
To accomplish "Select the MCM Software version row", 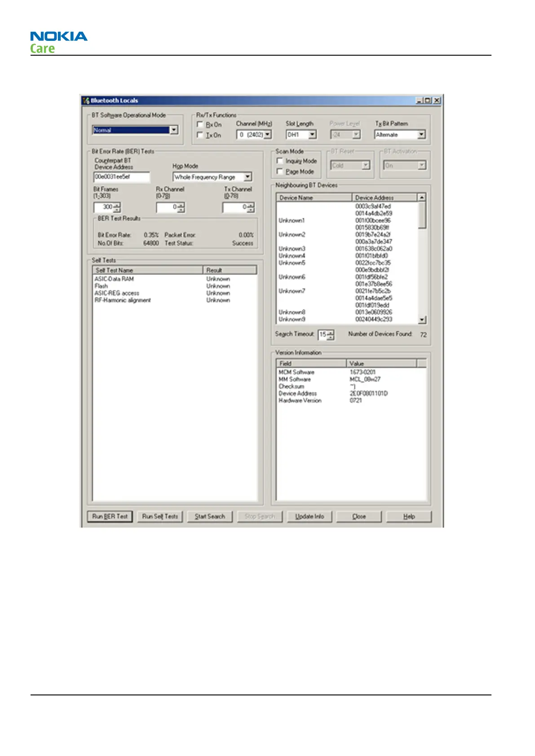I will coord(351,373).
